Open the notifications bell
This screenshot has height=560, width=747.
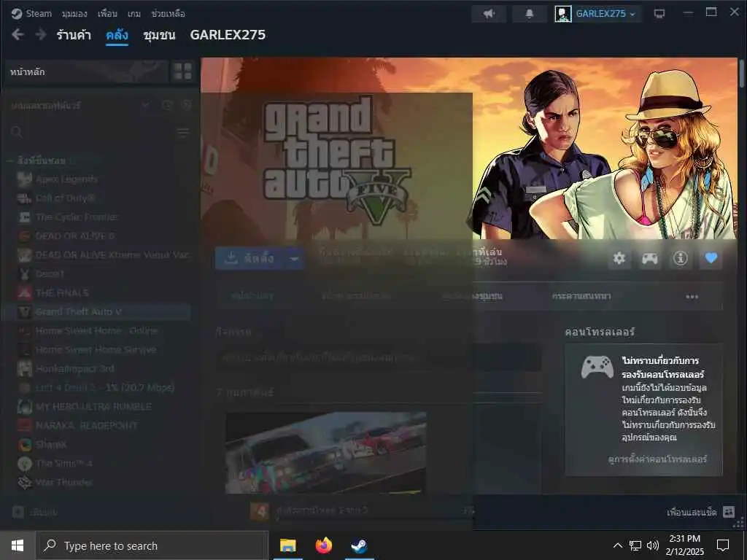(530, 14)
